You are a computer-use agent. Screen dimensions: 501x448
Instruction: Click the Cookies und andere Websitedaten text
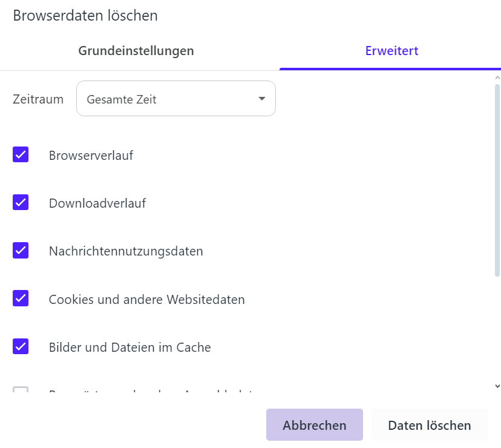[x=146, y=299]
